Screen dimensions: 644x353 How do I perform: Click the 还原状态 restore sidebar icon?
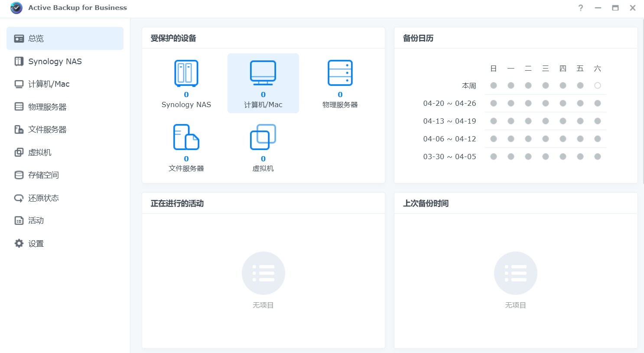pos(19,198)
